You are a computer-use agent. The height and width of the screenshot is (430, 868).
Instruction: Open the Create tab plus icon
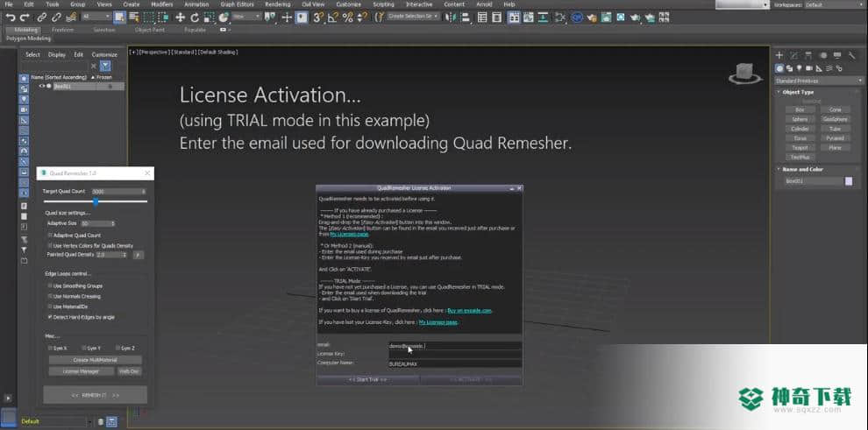[x=779, y=55]
